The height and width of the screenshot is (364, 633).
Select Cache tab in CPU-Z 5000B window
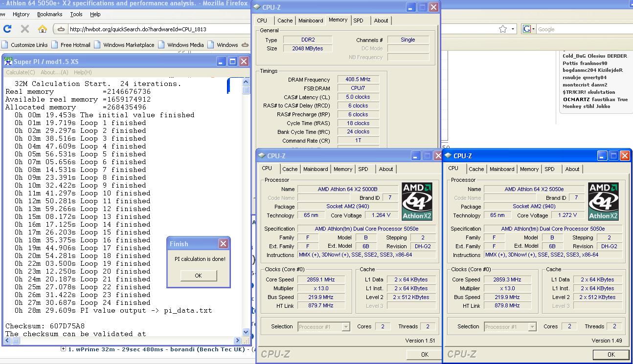[290, 169]
